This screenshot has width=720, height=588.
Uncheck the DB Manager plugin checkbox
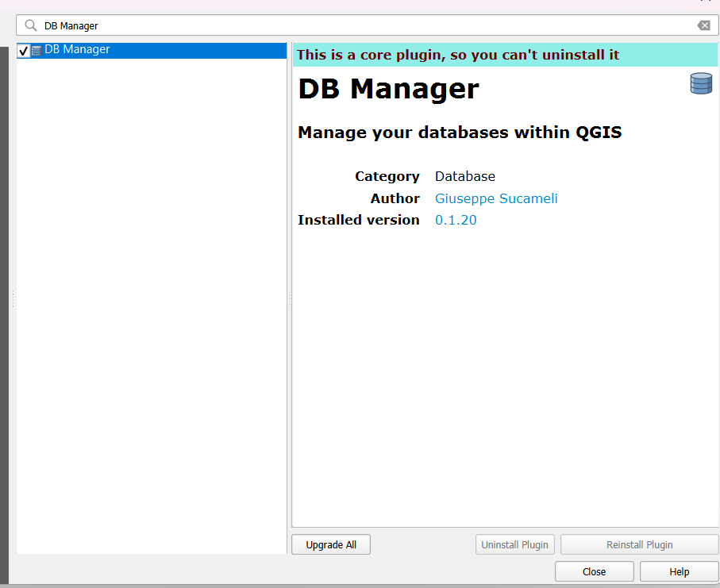(24, 51)
